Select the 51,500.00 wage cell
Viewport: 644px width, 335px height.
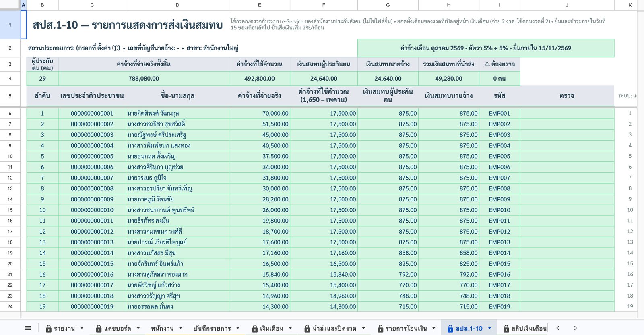(x=260, y=124)
